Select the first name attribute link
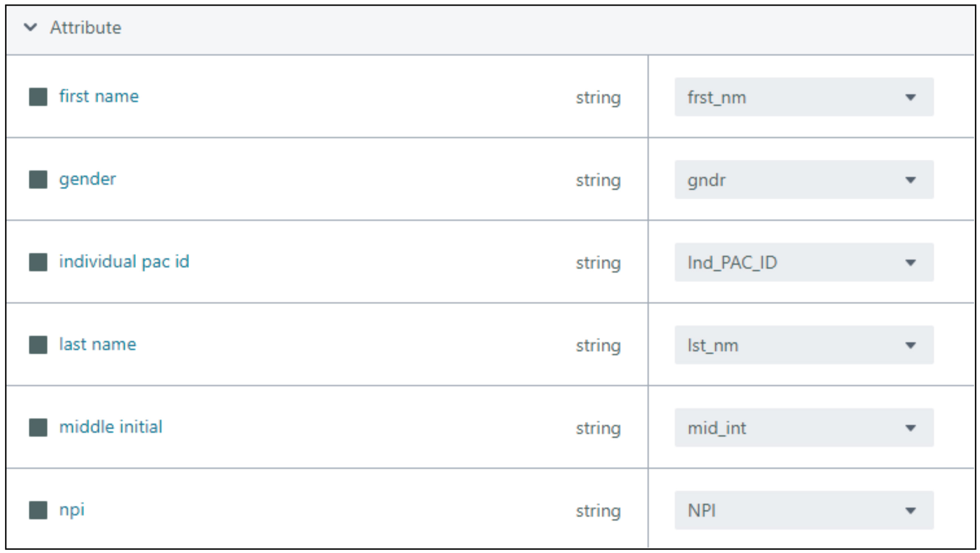 click(99, 96)
